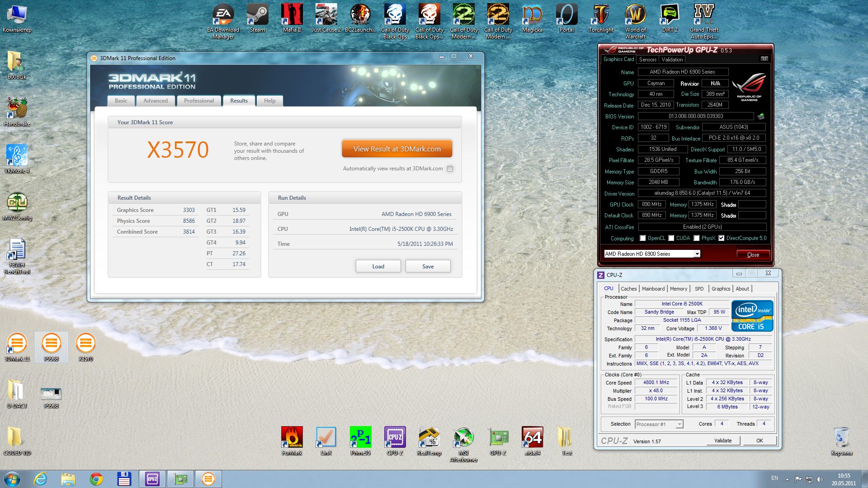Open the GPU selection dropdown in GPU-Z
Screen dimensions: 868x488
coord(697,254)
